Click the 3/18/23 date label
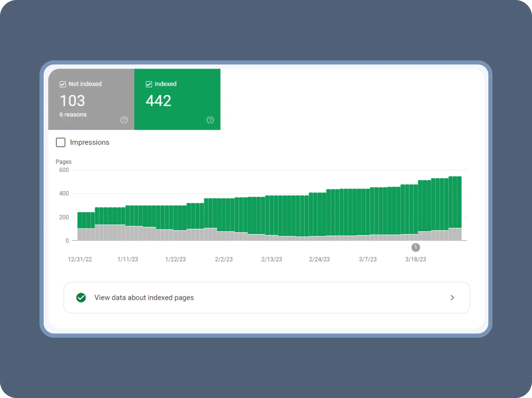532x398 pixels. (x=416, y=259)
